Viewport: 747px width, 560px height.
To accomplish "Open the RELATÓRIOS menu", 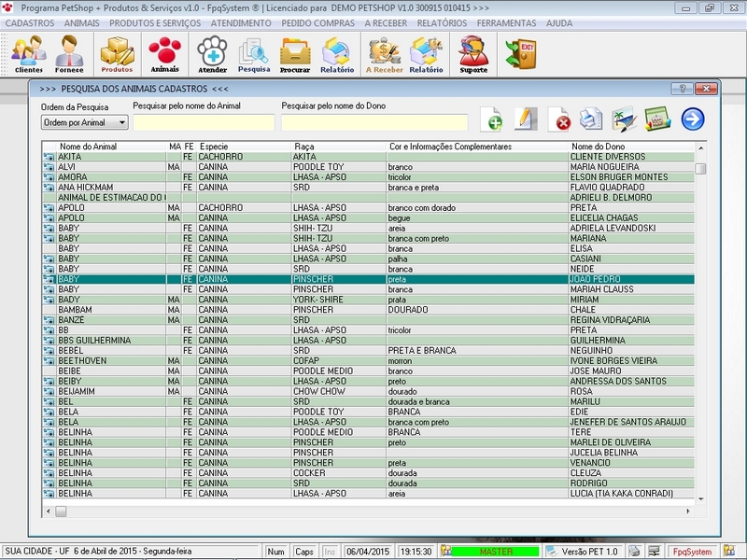I will click(x=441, y=22).
